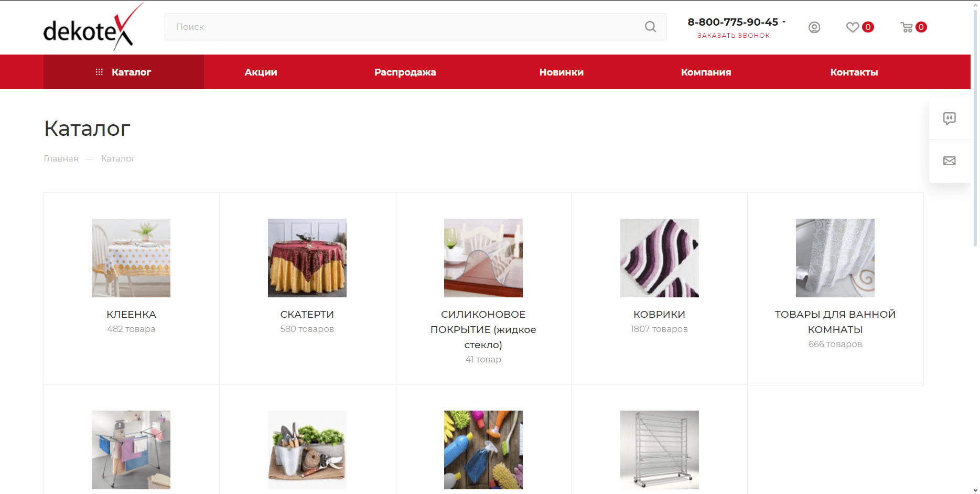This screenshot has width=980, height=494.
Task: Open the favorites heart icon
Action: pos(853,27)
